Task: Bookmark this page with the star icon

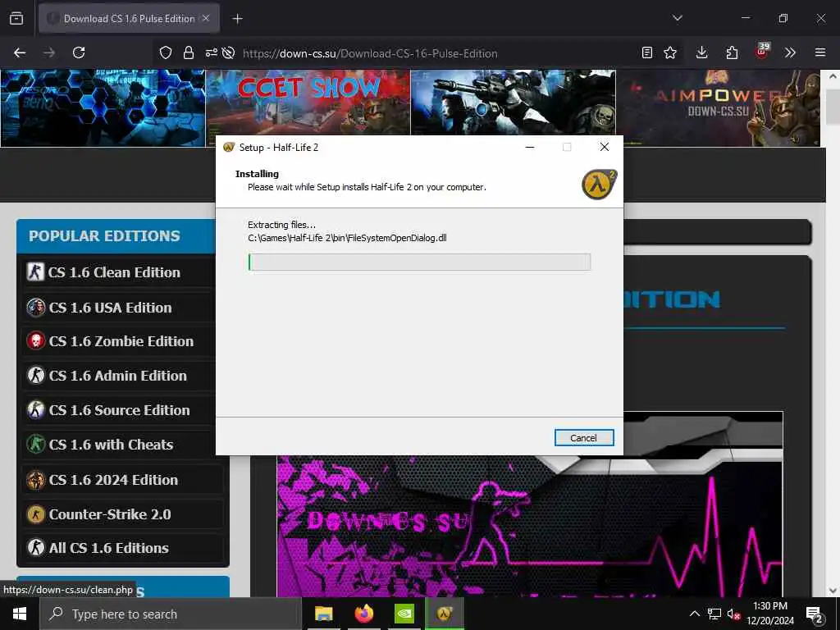Action: click(x=670, y=52)
